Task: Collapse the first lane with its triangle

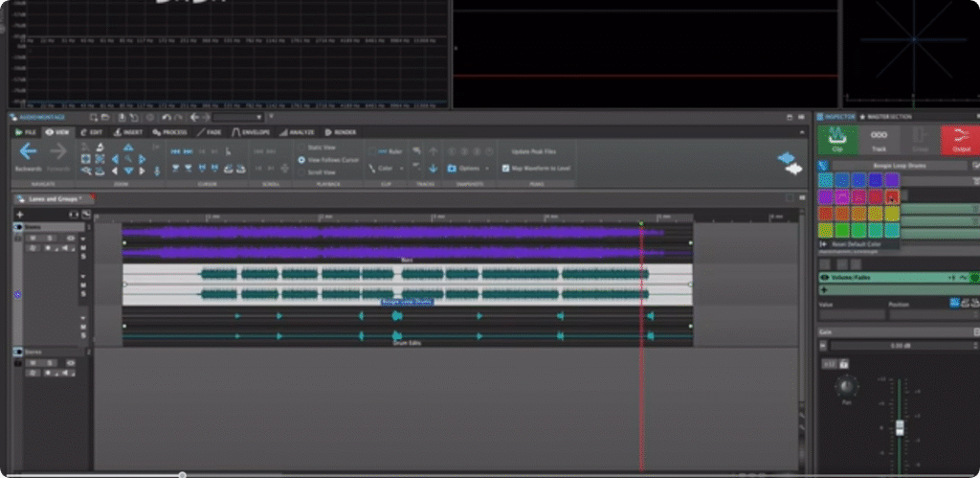Action: tap(83, 239)
